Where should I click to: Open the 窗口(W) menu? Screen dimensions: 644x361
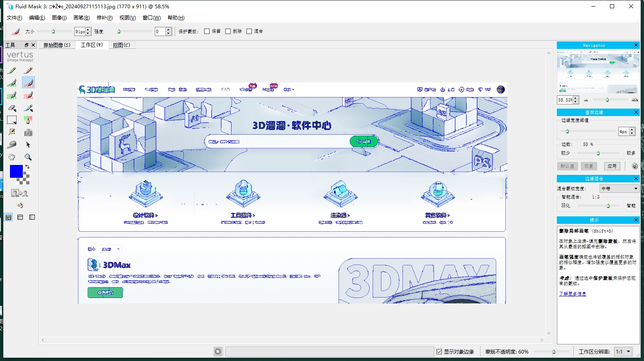[x=151, y=18]
